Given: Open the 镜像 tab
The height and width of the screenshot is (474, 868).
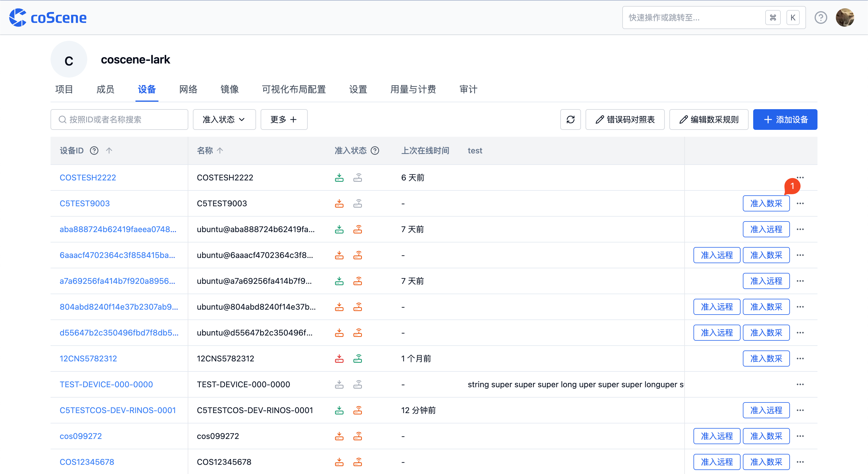Looking at the screenshot, I should coord(229,89).
